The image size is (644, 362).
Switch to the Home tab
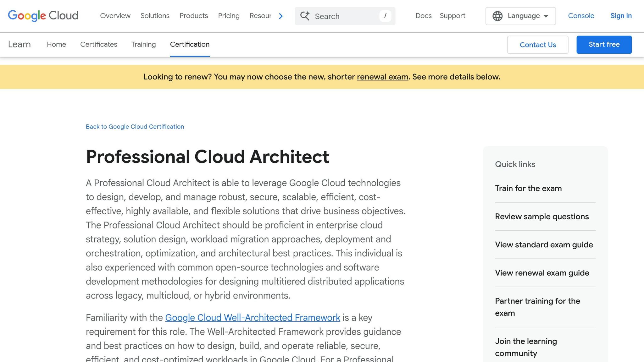pos(57,44)
